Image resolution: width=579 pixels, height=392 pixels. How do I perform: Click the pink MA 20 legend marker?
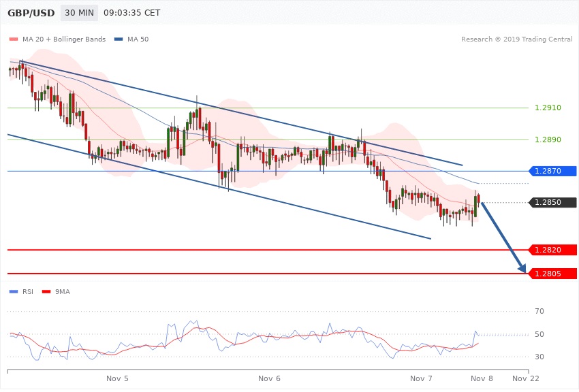pos(14,39)
